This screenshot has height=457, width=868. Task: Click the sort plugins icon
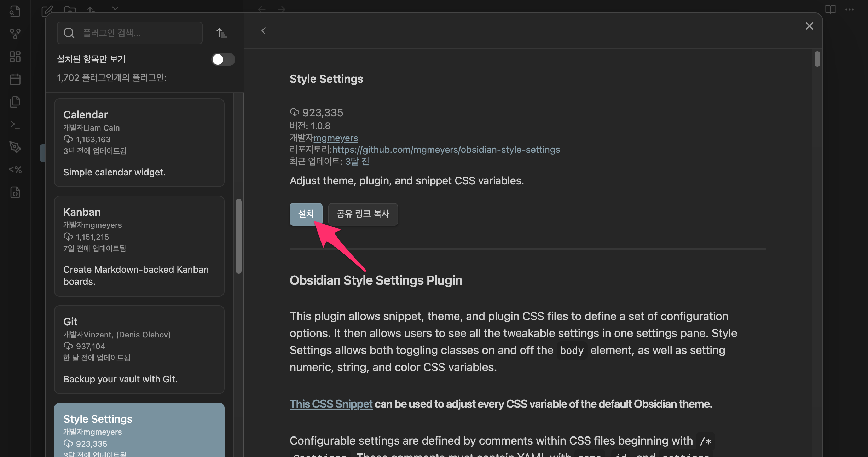[x=221, y=33]
